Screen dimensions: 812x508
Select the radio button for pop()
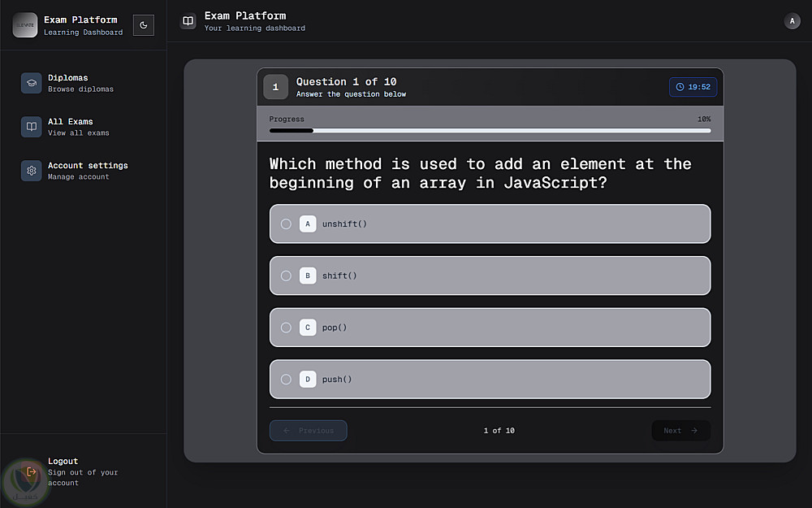pos(286,328)
